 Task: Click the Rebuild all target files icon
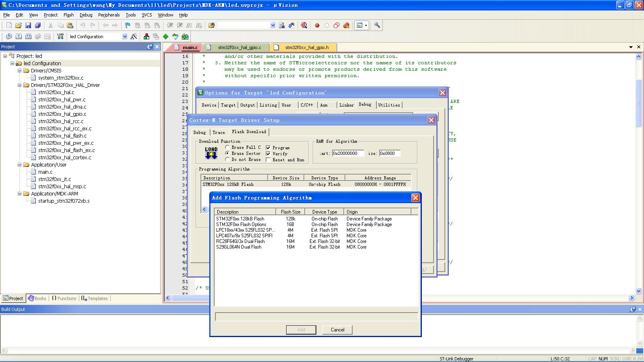click(x=28, y=37)
